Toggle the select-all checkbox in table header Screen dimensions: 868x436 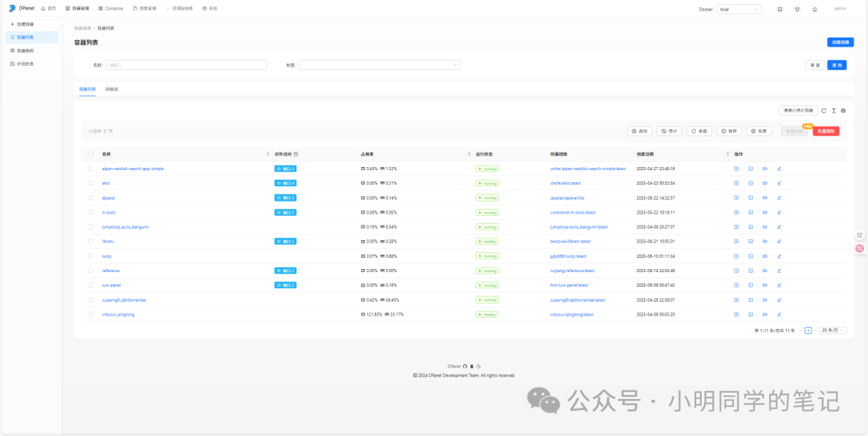coord(91,154)
